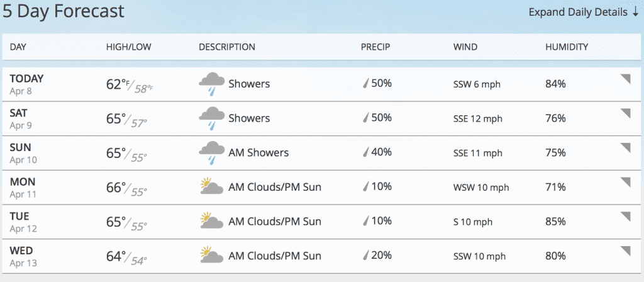Click the raindrop icon beside Today's 50% precip

click(x=365, y=84)
